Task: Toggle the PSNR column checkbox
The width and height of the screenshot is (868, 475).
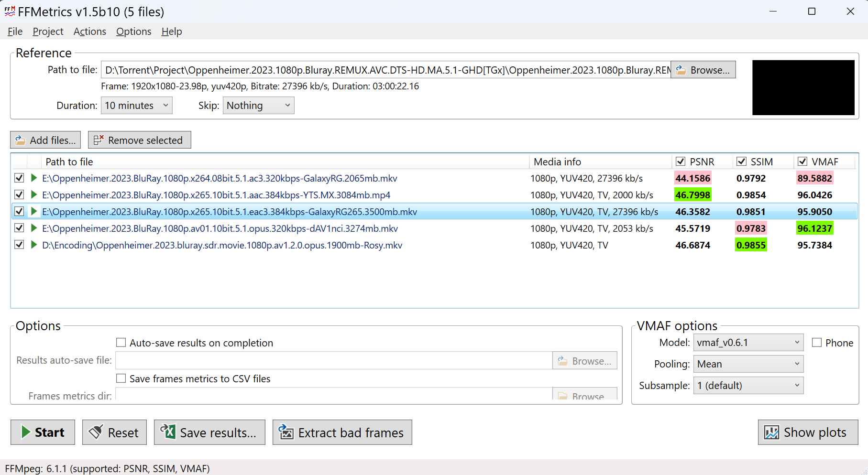Action: (x=681, y=162)
